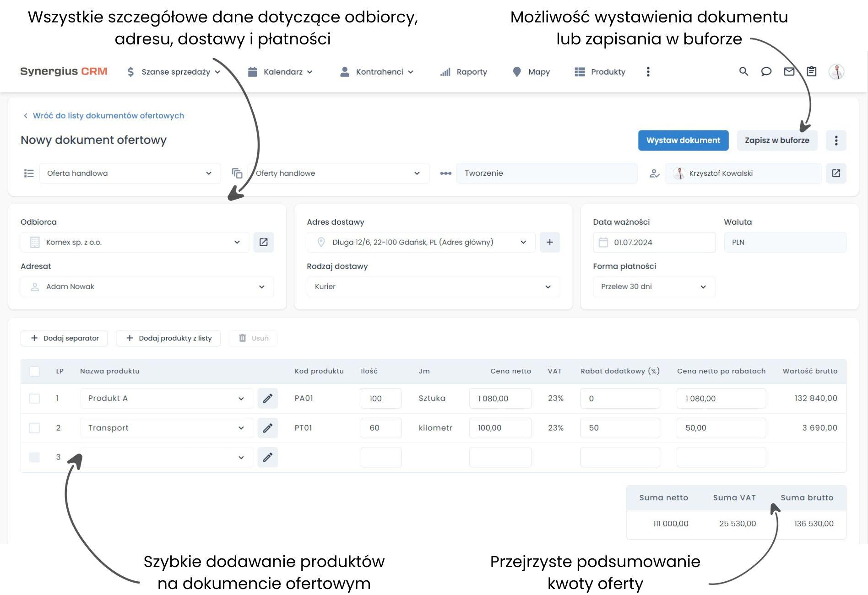Edit the Transport row using pencil icon
Screen dimensions: 868x595
pyautogui.click(x=268, y=427)
